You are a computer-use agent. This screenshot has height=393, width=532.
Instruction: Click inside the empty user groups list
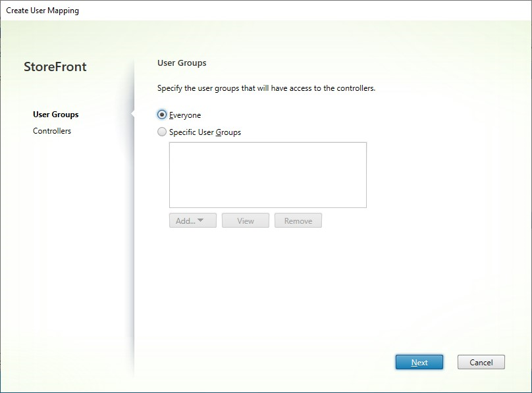tap(267, 174)
